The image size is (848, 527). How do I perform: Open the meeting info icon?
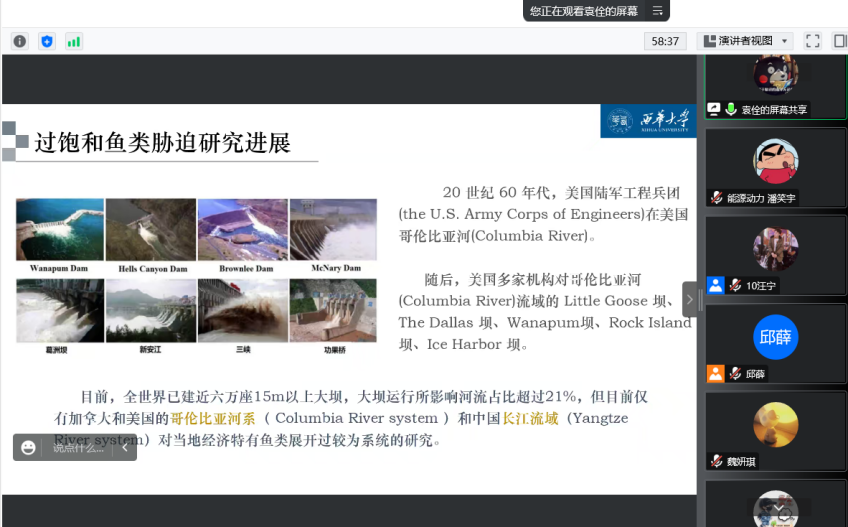pyautogui.click(x=19, y=41)
